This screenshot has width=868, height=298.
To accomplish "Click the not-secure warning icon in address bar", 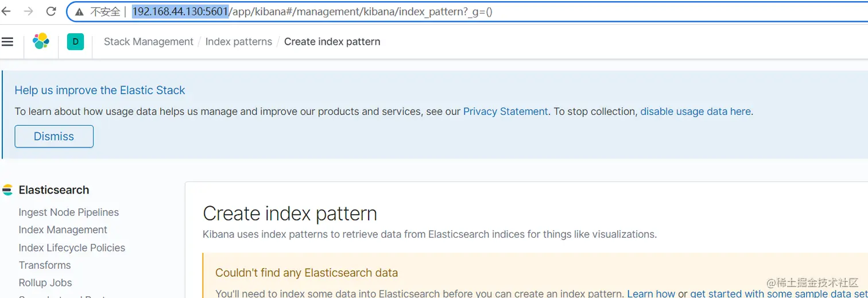I will coord(79,11).
